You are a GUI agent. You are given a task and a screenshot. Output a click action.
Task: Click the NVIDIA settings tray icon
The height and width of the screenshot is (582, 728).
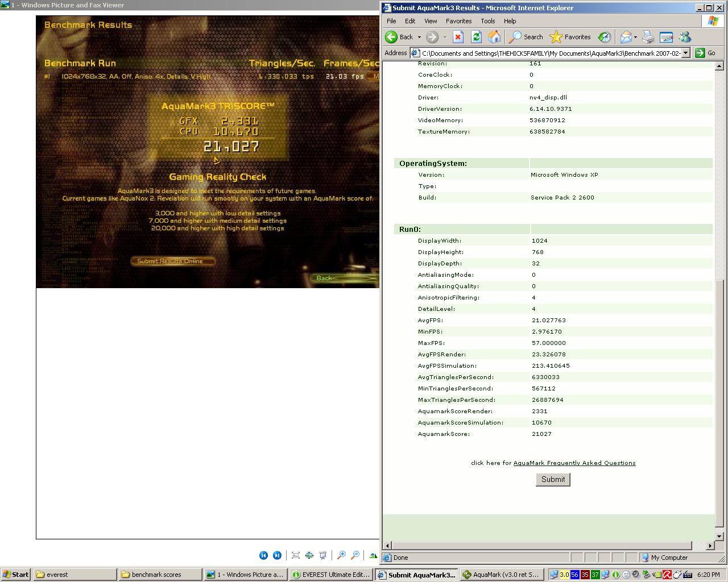[x=657, y=575]
